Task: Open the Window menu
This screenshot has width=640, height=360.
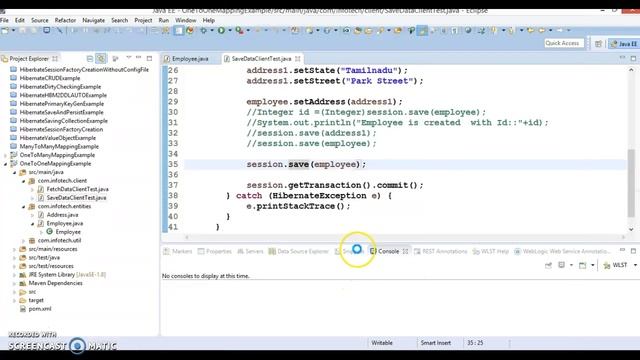Action: tap(186, 20)
